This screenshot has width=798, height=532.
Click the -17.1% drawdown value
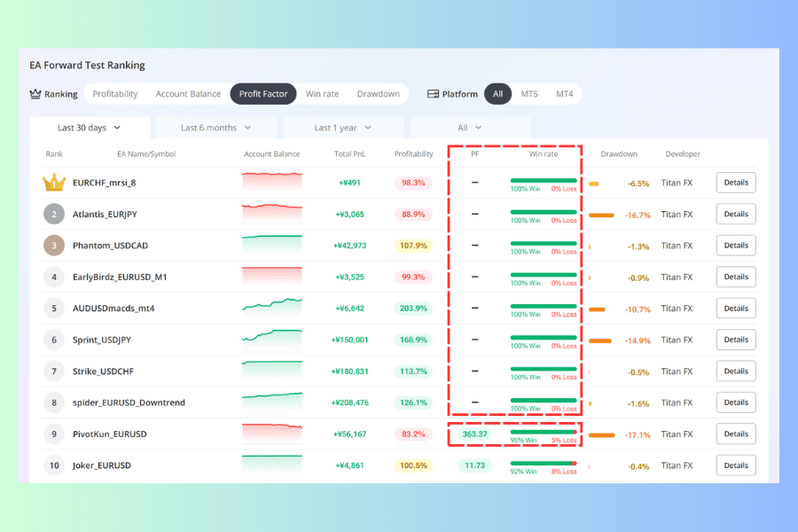pyautogui.click(x=638, y=435)
